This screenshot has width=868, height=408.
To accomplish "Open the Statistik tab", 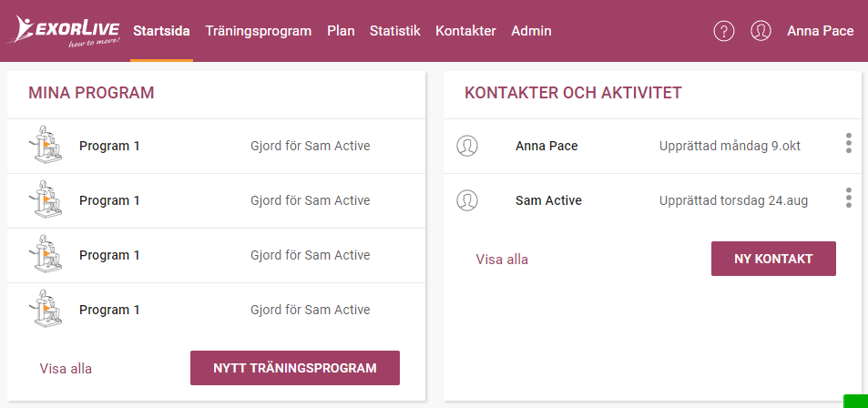I will 395,31.
